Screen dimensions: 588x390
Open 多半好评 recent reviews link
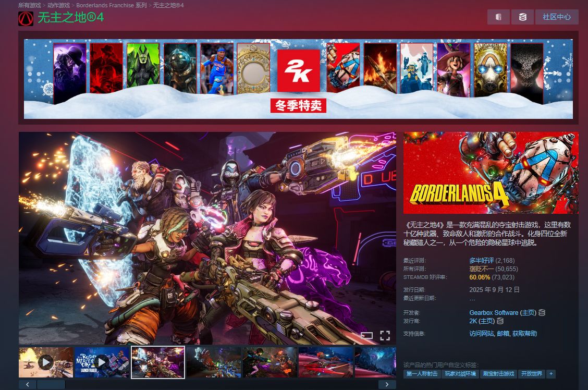[482, 260]
